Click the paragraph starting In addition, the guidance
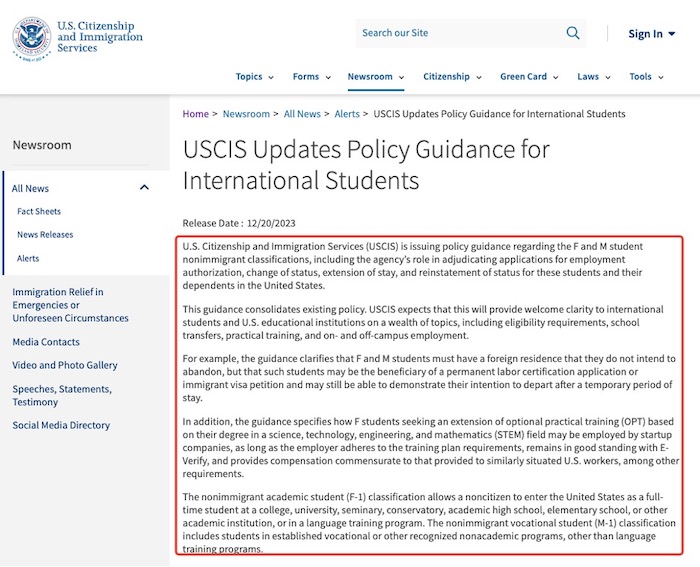The width and height of the screenshot is (700, 567). click(x=430, y=447)
